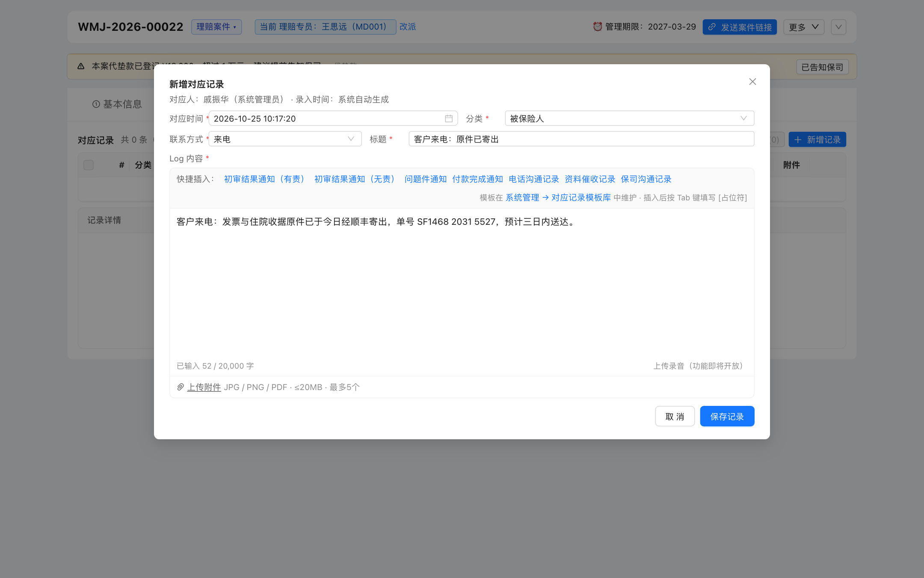Click 发送案件链接 button

click(x=740, y=27)
